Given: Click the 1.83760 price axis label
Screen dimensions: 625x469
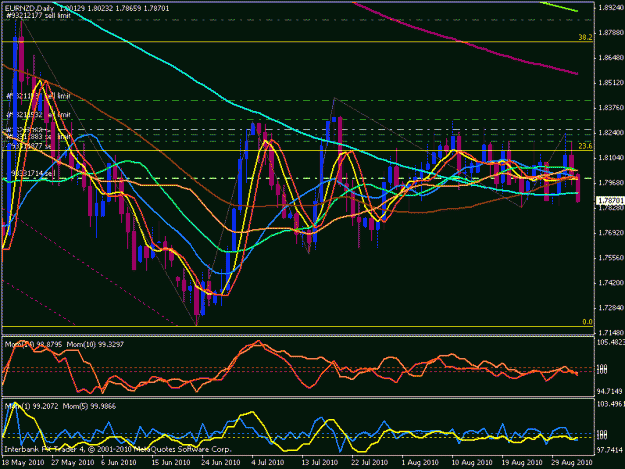Looking at the screenshot, I should (x=611, y=108).
